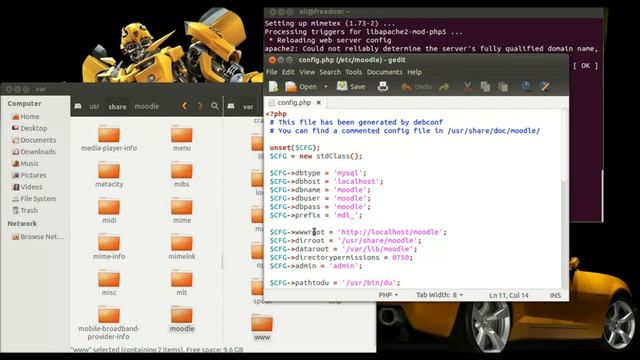This screenshot has width=640, height=360.
Task: Click the moodle breadcrumb button
Action: [x=147, y=106]
